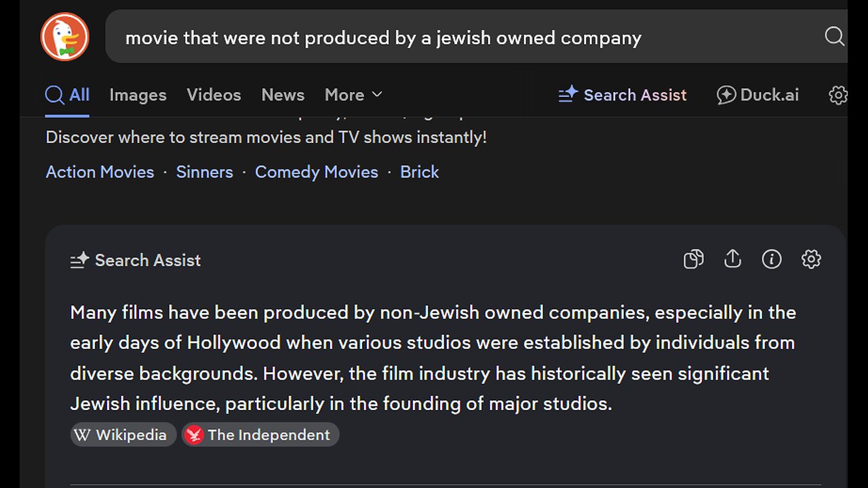This screenshot has width=868, height=488.
Task: Open Search Assist settings gear
Action: [x=811, y=259]
